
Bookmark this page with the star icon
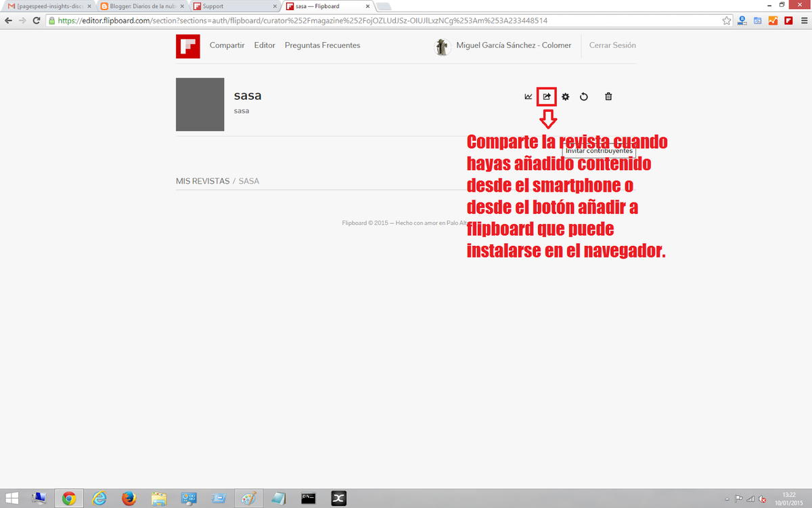point(727,20)
